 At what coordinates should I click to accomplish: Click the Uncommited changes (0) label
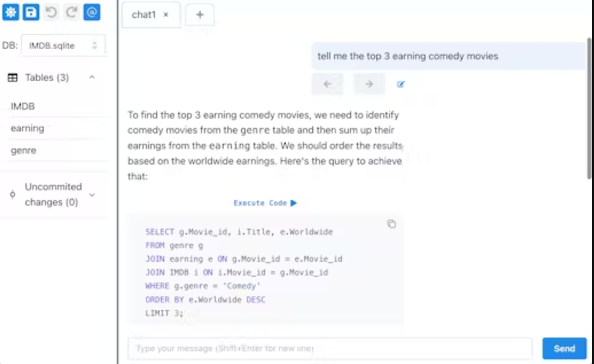tap(53, 195)
